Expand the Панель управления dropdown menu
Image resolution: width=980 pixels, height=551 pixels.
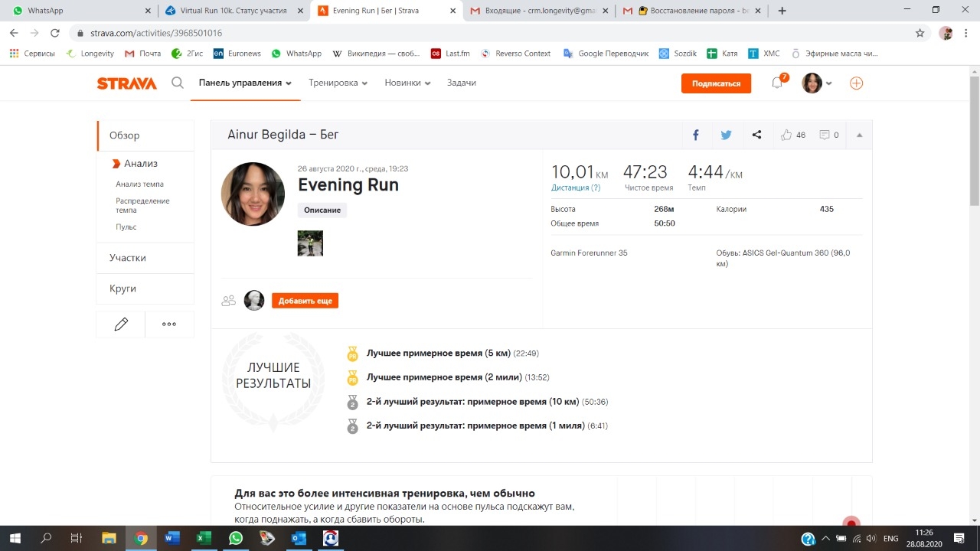[x=245, y=83]
